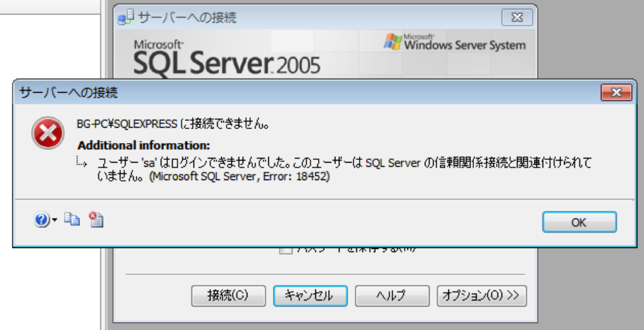Click the red error icon
The image size is (644, 330).
48,132
